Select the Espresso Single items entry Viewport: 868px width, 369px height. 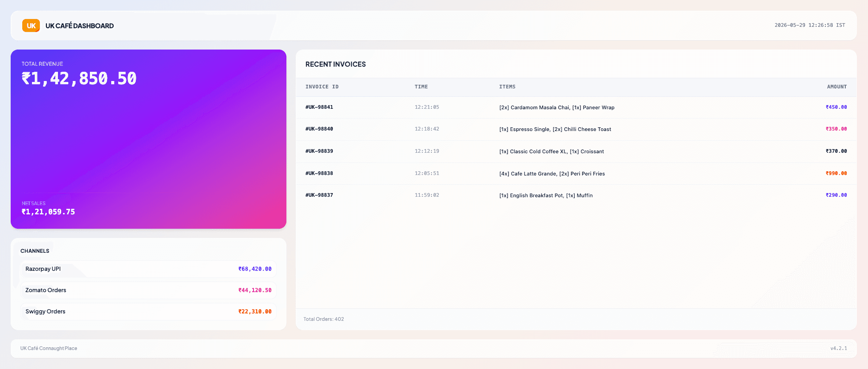click(x=555, y=129)
